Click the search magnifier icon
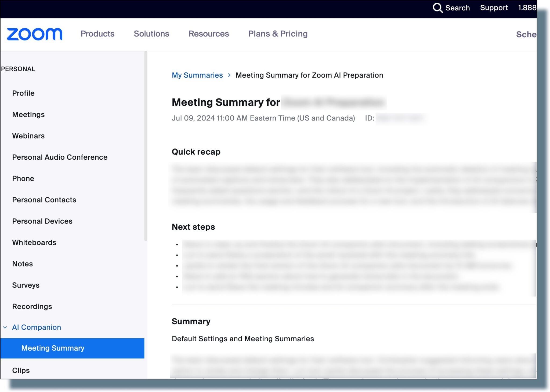Viewport: 550px width, 392px height. click(438, 8)
